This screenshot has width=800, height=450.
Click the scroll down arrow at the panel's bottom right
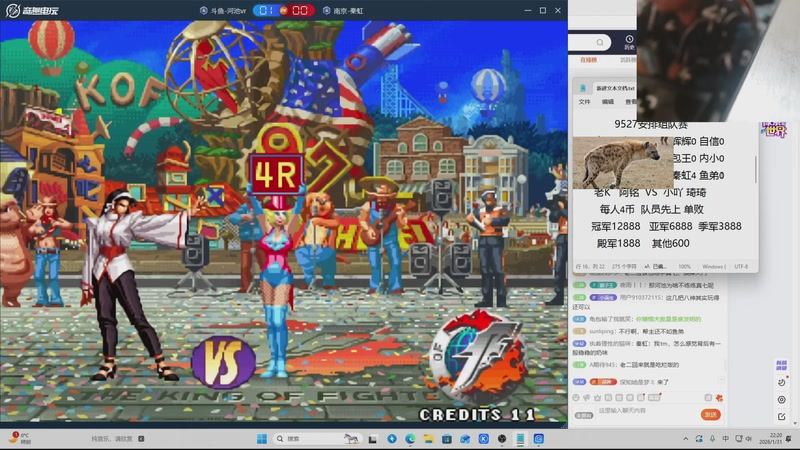point(795,424)
